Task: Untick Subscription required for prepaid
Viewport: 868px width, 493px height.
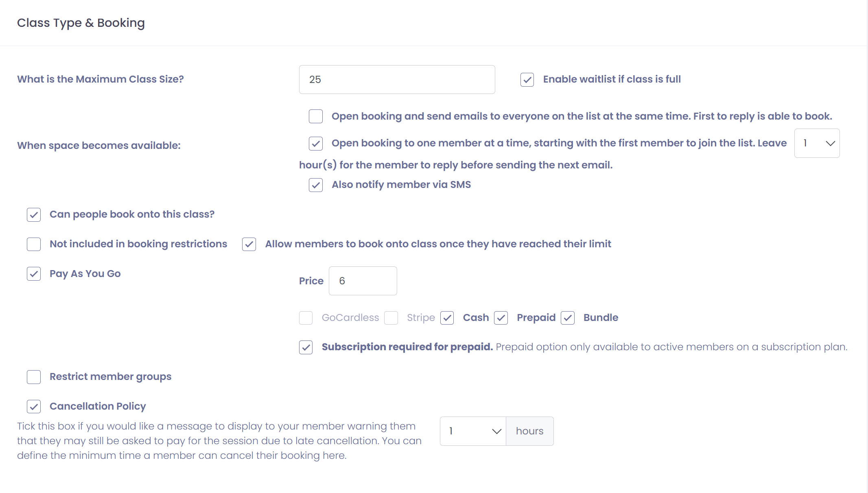Action: (x=306, y=347)
